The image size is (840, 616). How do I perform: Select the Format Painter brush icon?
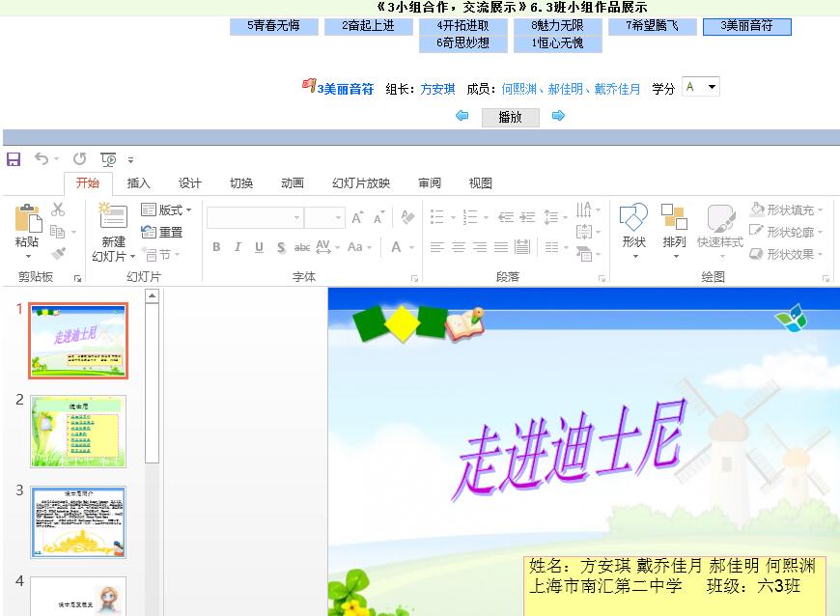[58, 253]
